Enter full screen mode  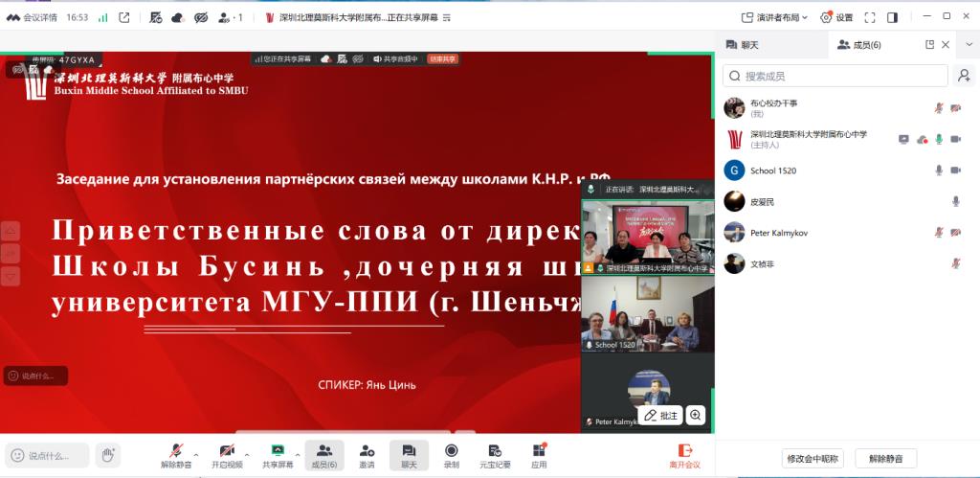869,17
